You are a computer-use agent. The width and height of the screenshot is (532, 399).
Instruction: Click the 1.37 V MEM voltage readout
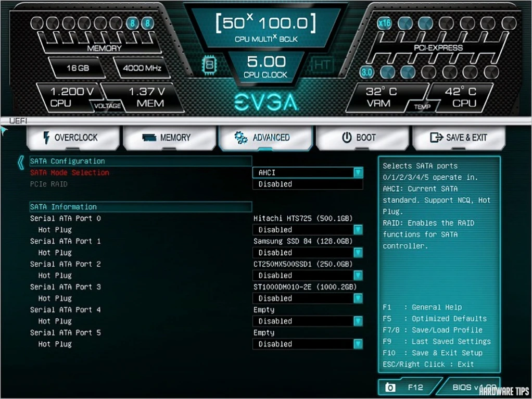pyautogui.click(x=147, y=97)
